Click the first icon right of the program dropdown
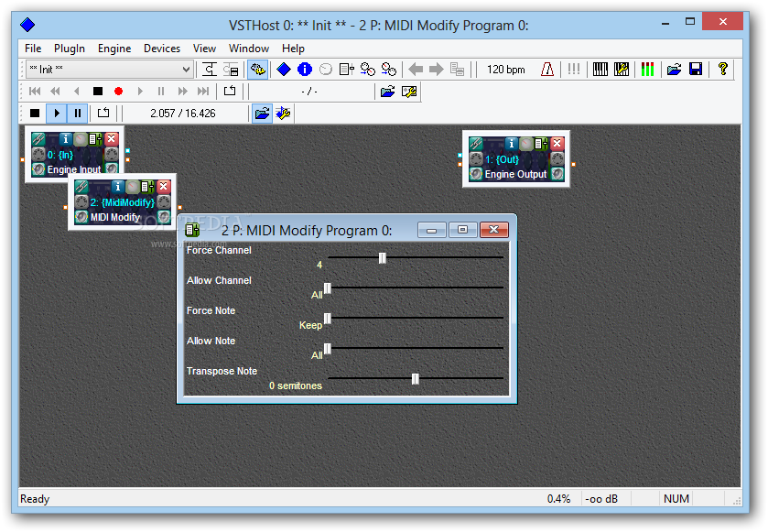Screen dimensions: 768x532 pyautogui.click(x=210, y=70)
